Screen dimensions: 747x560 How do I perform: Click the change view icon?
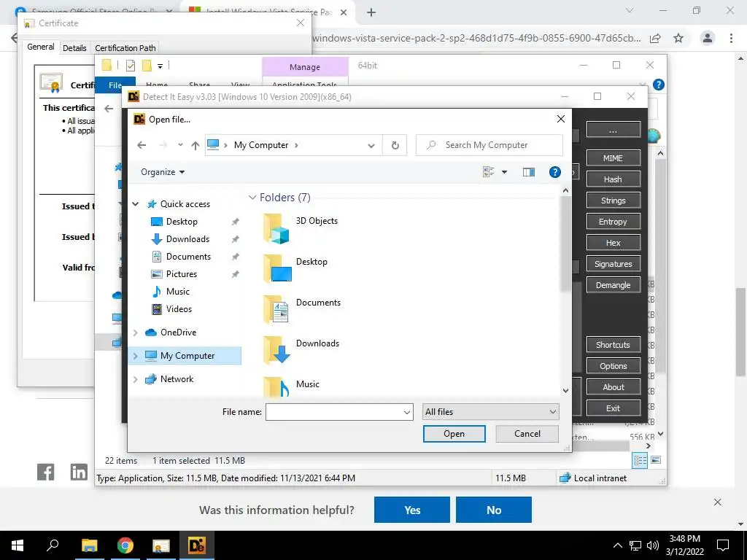point(488,172)
